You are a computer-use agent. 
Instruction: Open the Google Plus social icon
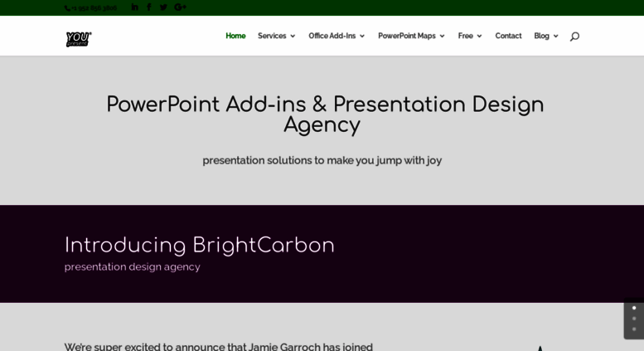[x=180, y=7]
